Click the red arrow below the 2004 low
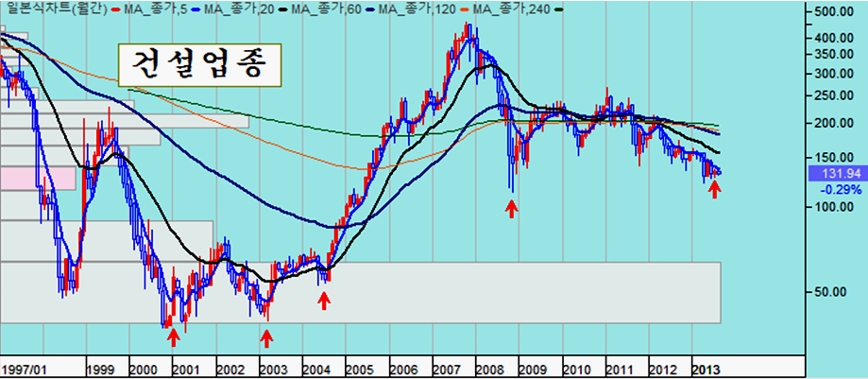 [x=324, y=301]
